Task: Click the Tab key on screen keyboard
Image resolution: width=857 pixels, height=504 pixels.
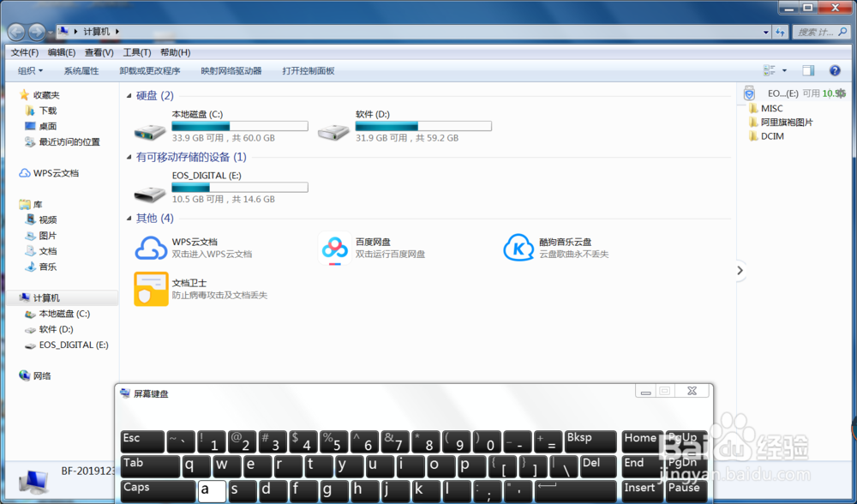Action: [x=150, y=466]
